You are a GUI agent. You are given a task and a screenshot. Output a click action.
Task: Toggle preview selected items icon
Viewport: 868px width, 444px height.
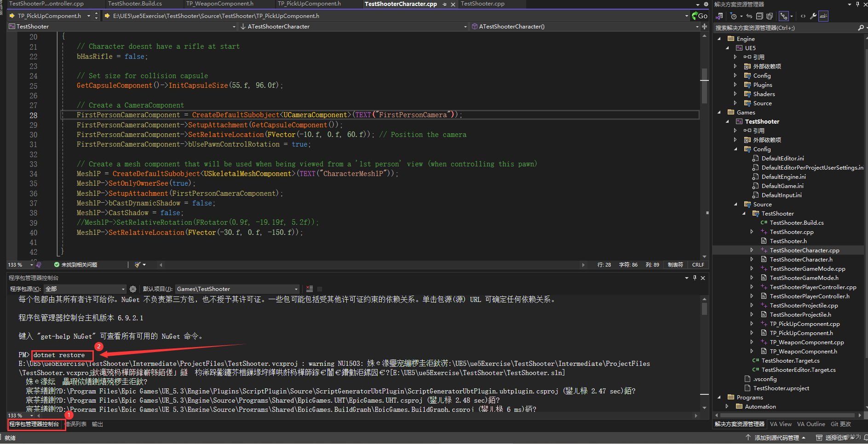823,16
